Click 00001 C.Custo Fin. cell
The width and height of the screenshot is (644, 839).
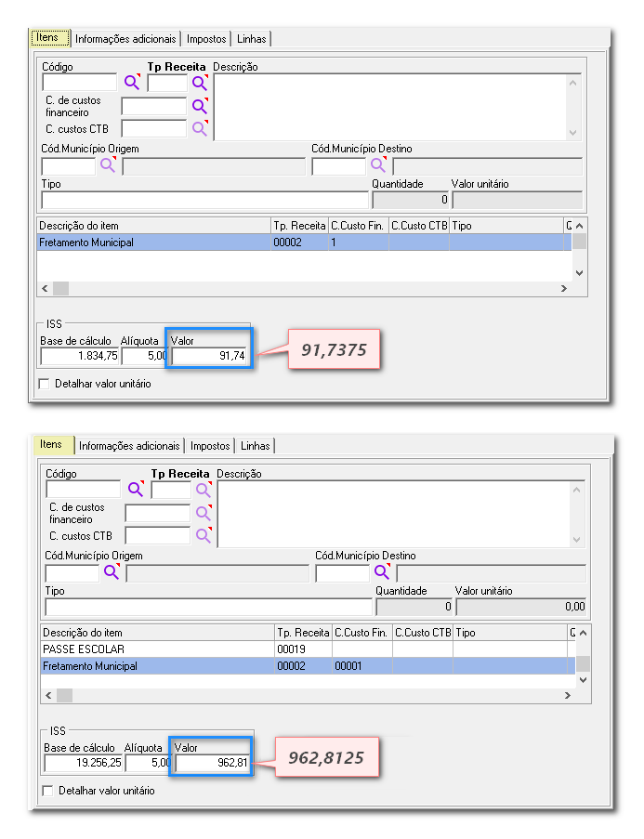(362, 666)
